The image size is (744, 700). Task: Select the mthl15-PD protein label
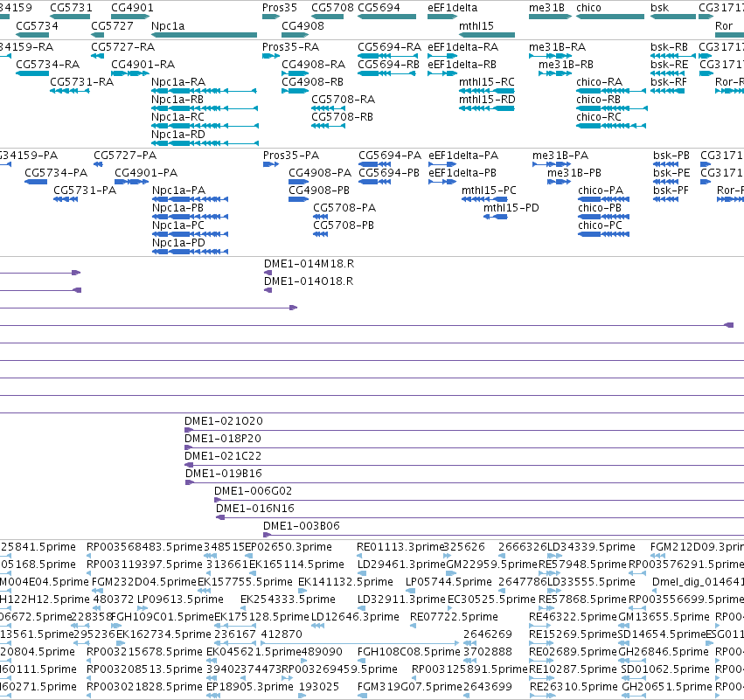(511, 208)
